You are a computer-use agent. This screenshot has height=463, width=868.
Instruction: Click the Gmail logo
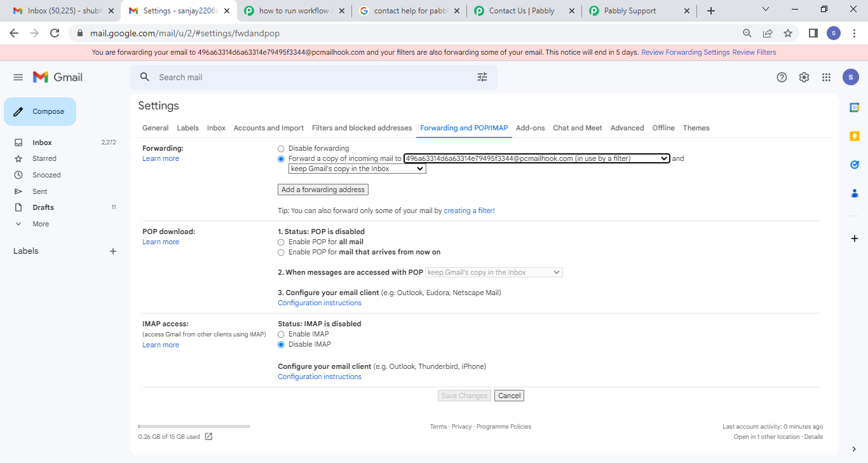click(58, 77)
